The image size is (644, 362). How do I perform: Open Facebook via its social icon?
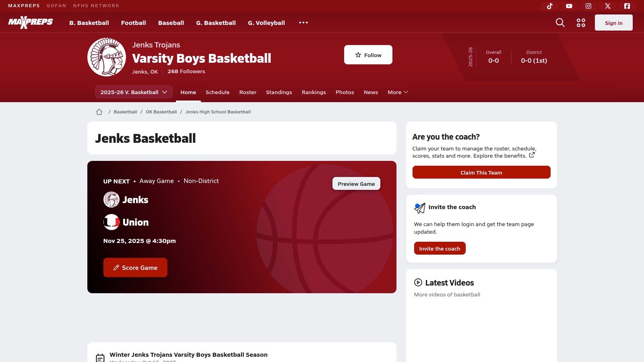[627, 6]
